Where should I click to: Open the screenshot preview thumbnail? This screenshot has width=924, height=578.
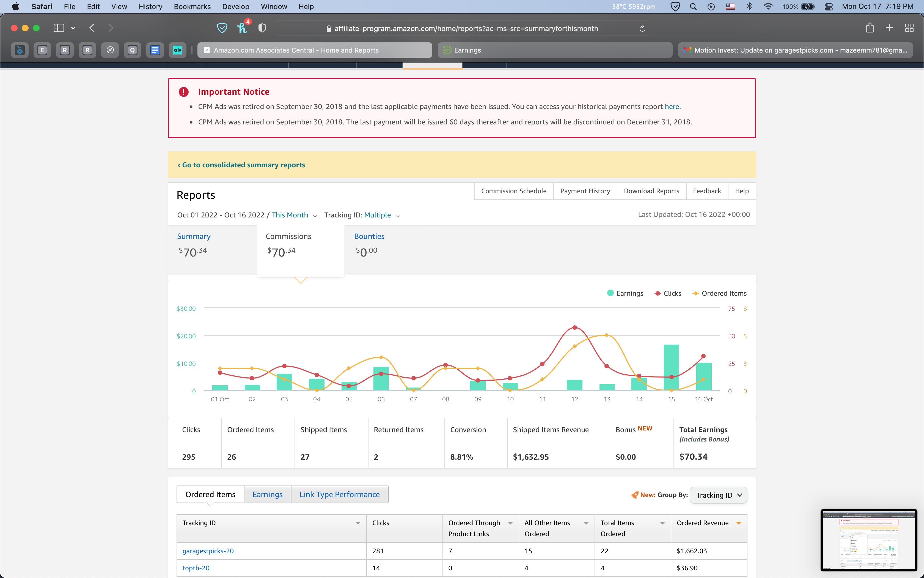point(869,541)
